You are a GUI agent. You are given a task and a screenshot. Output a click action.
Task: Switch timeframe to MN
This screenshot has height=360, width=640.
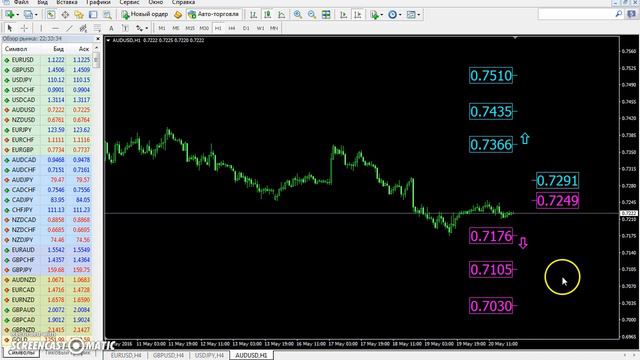pos(274,28)
